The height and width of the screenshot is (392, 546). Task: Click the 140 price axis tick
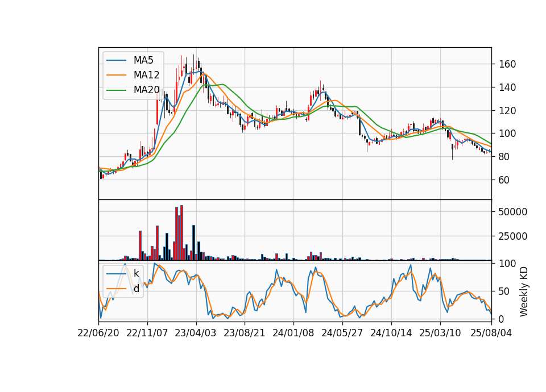tap(507, 87)
